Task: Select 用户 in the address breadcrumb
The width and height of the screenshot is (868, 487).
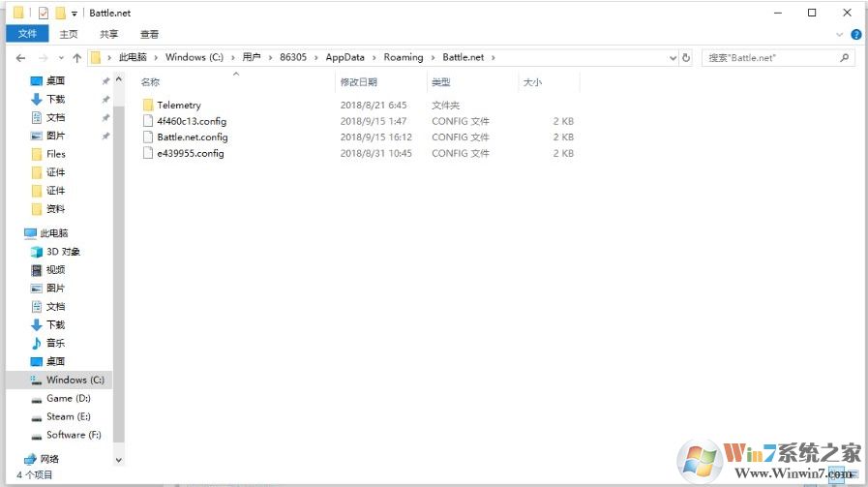Action: tap(252, 57)
